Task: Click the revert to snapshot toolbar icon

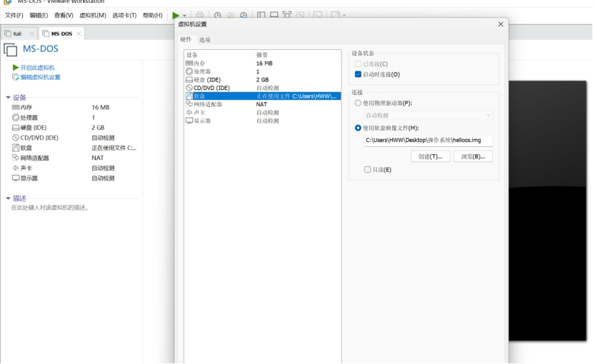Action: tap(230, 15)
